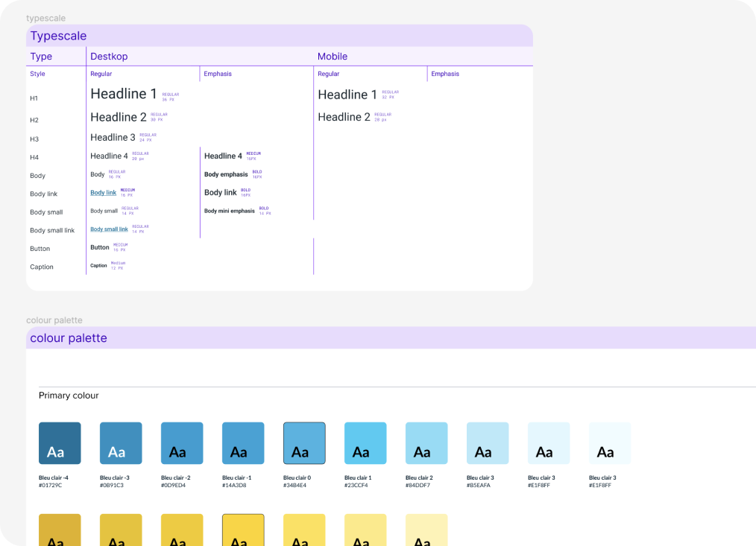Viewport: 756px width, 546px height.
Task: Choose the outlined Bleu clair 0 swatch
Action: click(x=304, y=443)
